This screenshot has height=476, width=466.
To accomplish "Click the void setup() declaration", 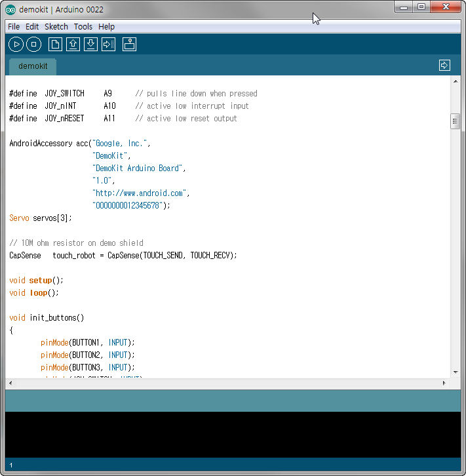I will pos(36,280).
